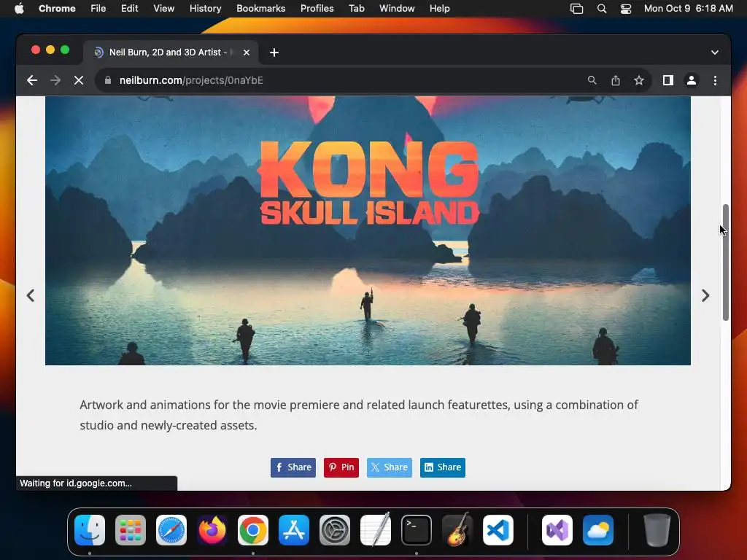Toggle the Chrome side panel
The height and width of the screenshot is (560, 747).
coord(668,80)
